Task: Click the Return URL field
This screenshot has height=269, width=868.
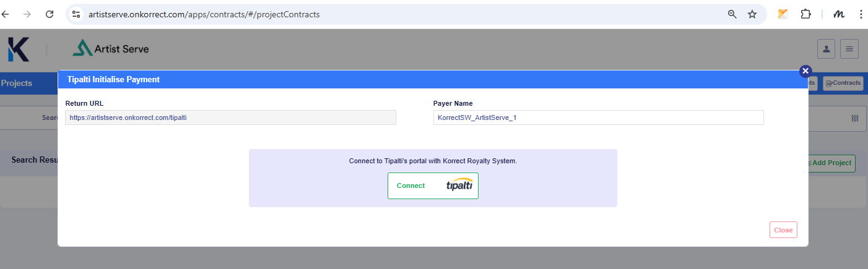Action: 230,117
